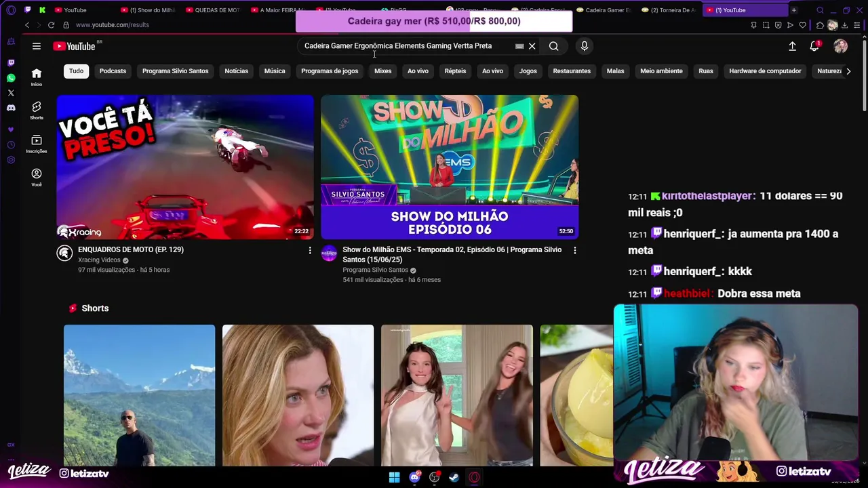Open history clock in Opera sidebar
This screenshot has height=488, width=868.
click(11, 145)
